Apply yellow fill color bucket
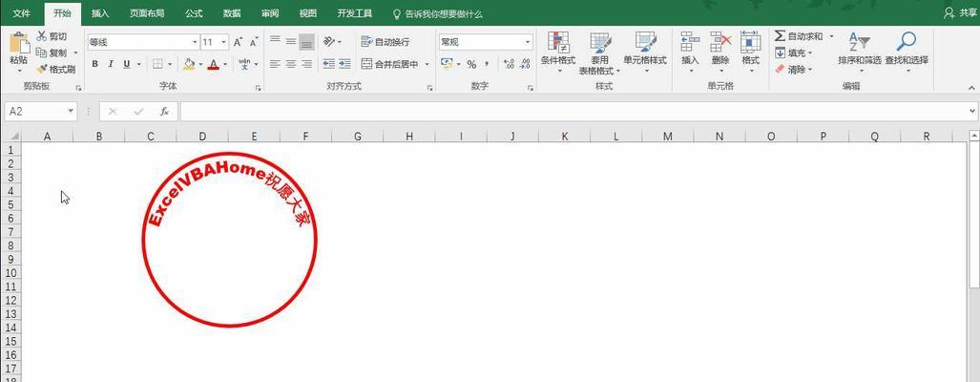The width and height of the screenshot is (980, 382). [189, 64]
